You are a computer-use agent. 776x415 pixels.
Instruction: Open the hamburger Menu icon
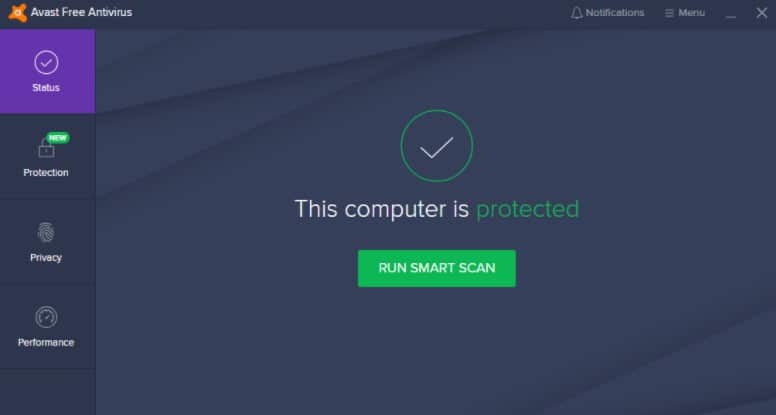(x=669, y=13)
